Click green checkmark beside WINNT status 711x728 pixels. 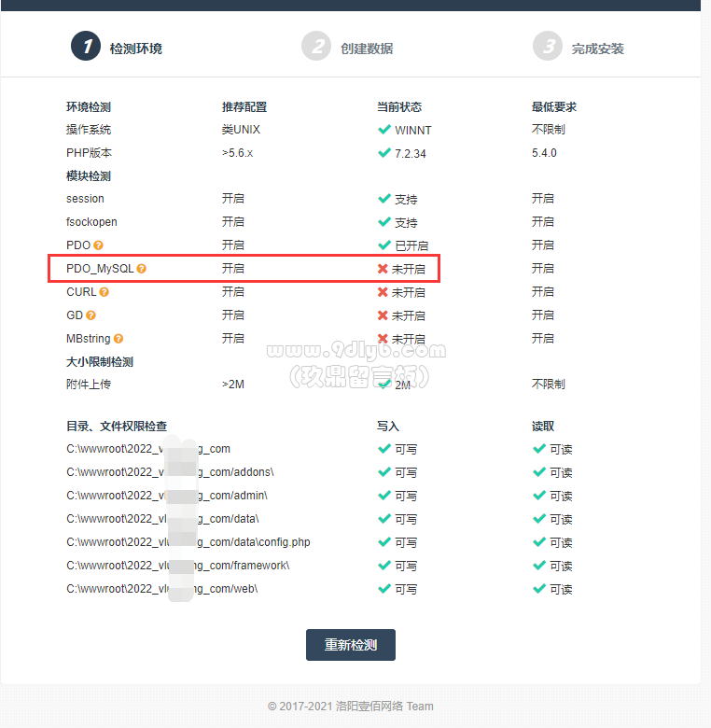tap(383, 130)
